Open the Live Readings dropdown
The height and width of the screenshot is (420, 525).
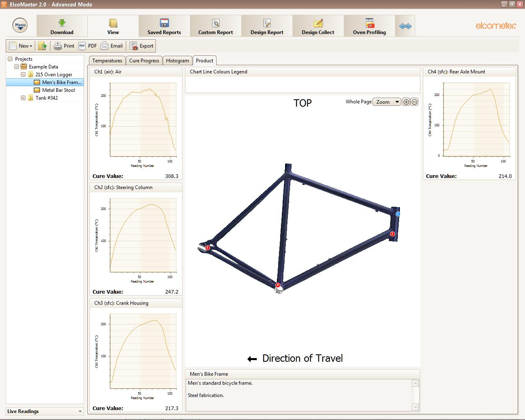pos(45,411)
